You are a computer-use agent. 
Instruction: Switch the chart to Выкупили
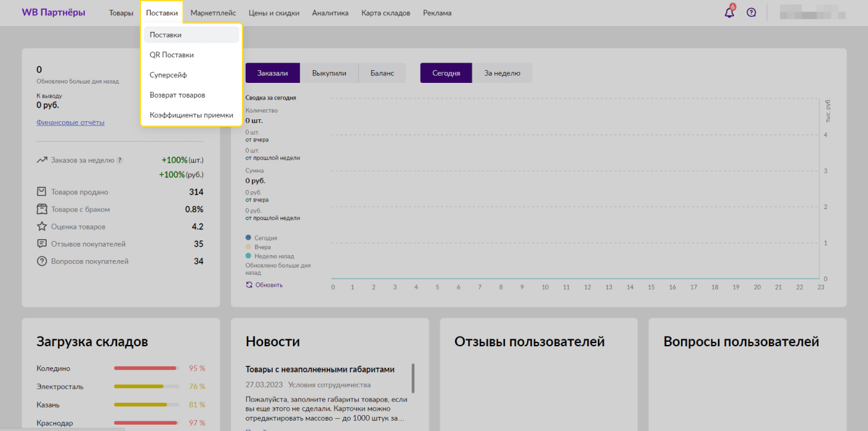coord(329,73)
